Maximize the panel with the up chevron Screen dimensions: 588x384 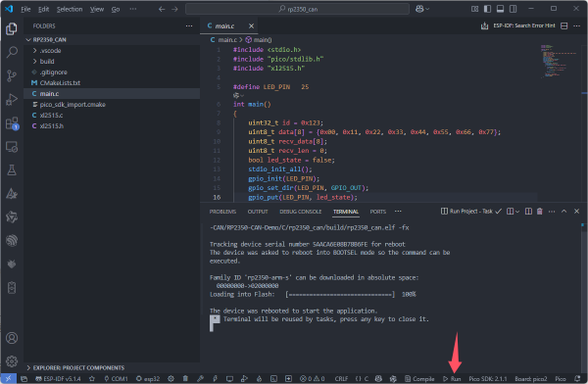(x=564, y=212)
